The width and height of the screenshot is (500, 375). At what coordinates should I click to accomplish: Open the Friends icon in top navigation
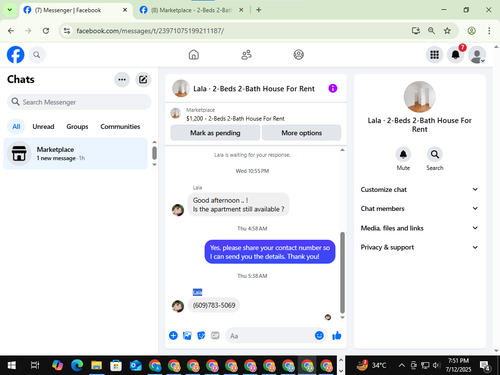tap(246, 55)
